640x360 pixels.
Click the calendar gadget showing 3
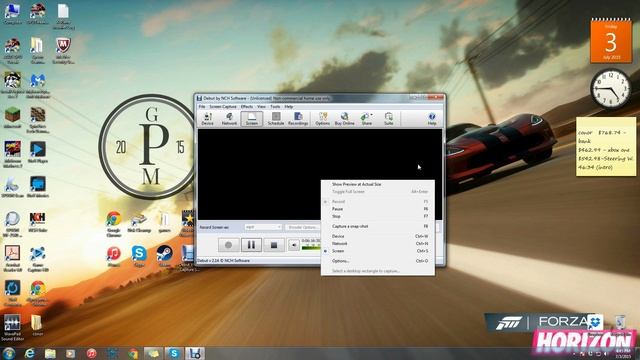pos(611,41)
